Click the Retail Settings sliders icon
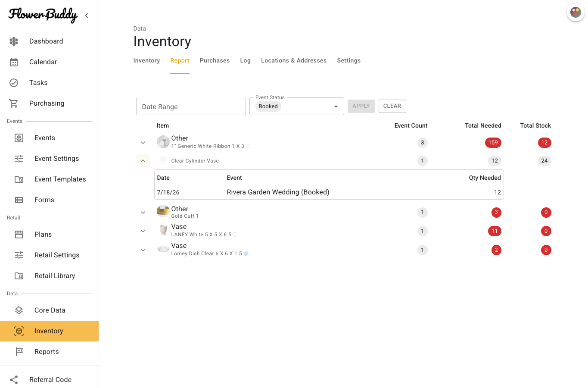The width and height of the screenshot is (588, 388). pyautogui.click(x=19, y=255)
